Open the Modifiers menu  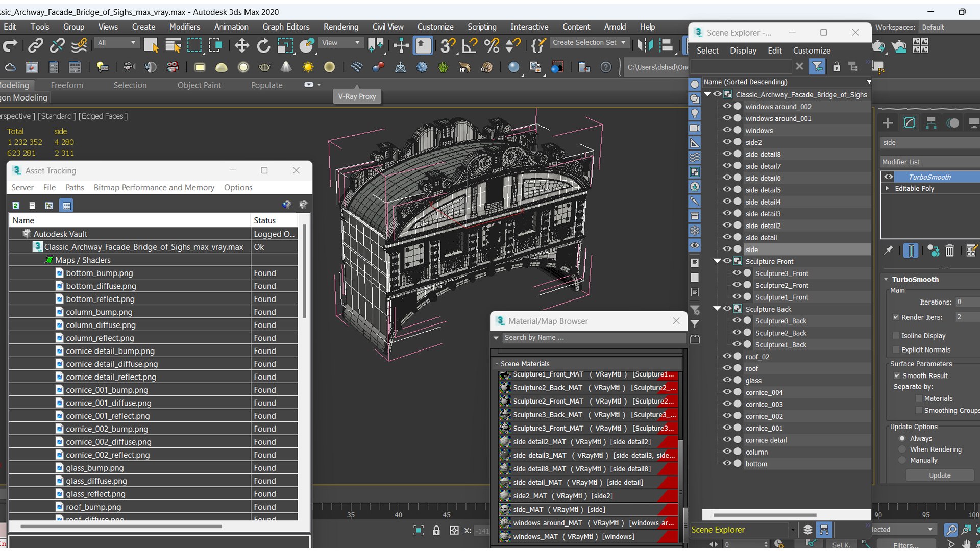[x=184, y=27]
